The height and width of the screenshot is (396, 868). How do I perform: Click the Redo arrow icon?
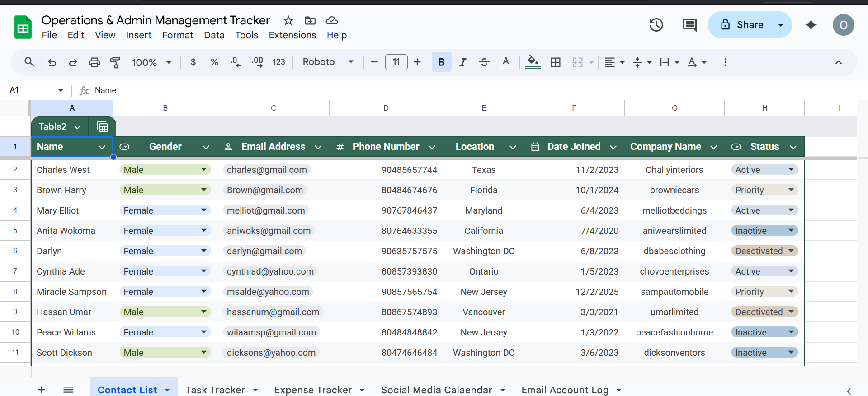click(73, 62)
